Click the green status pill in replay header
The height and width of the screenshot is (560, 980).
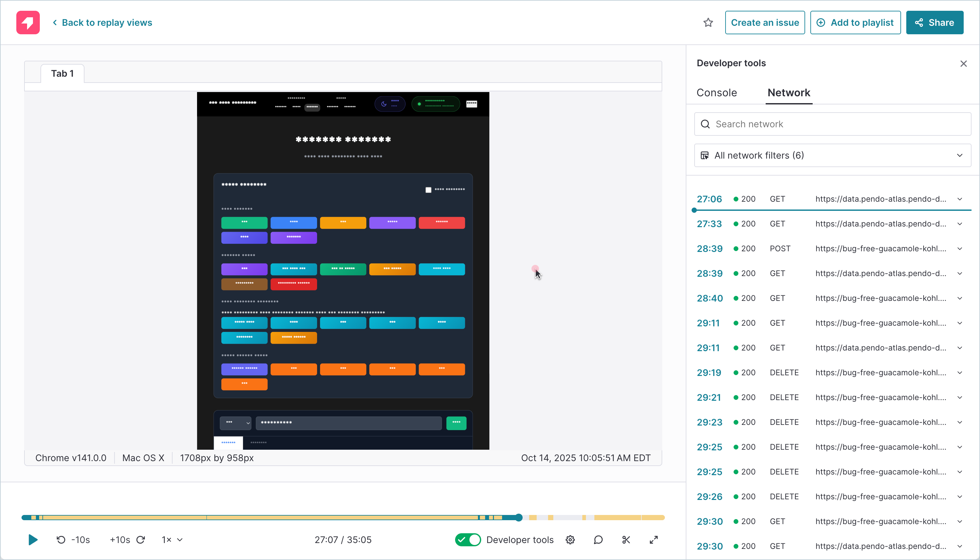pyautogui.click(x=435, y=104)
